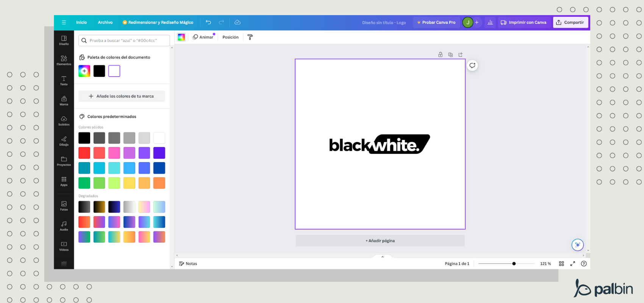Open the help question mark icon

point(584,264)
